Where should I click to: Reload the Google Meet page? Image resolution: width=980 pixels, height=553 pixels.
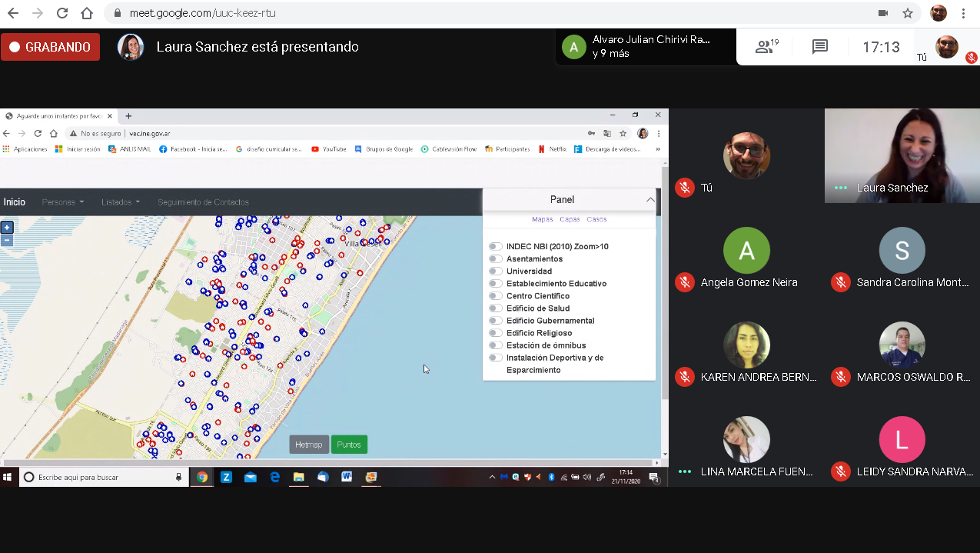(x=62, y=13)
